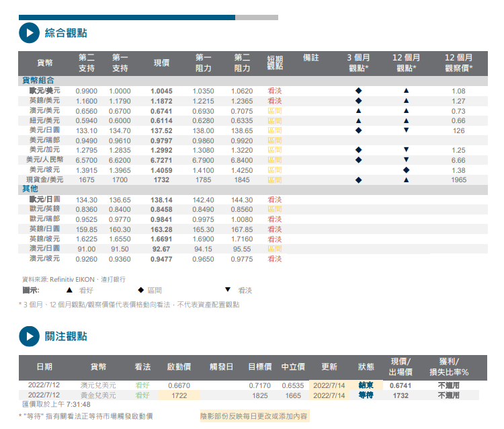Click 看淡 short-term view for 歐元/日圓
504x429 pixels.
coord(274,200)
